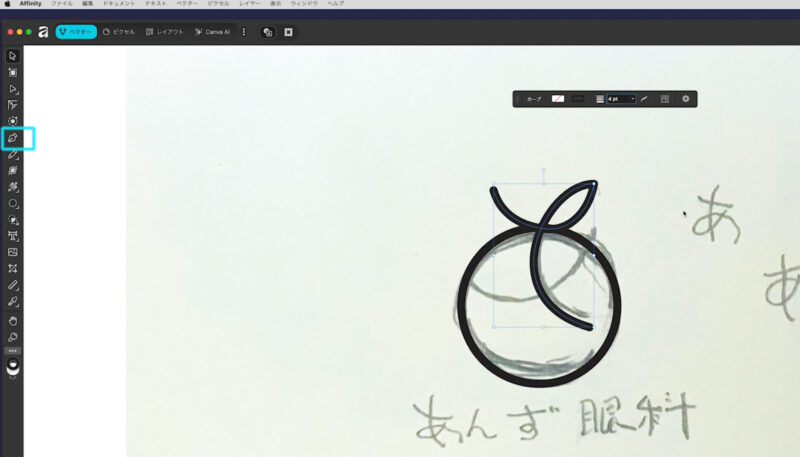Click the square frame toolbar icon
This screenshot has height=457, width=800.
point(288,32)
